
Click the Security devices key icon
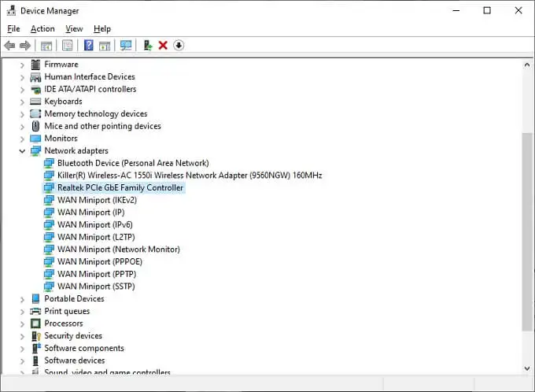(x=36, y=336)
